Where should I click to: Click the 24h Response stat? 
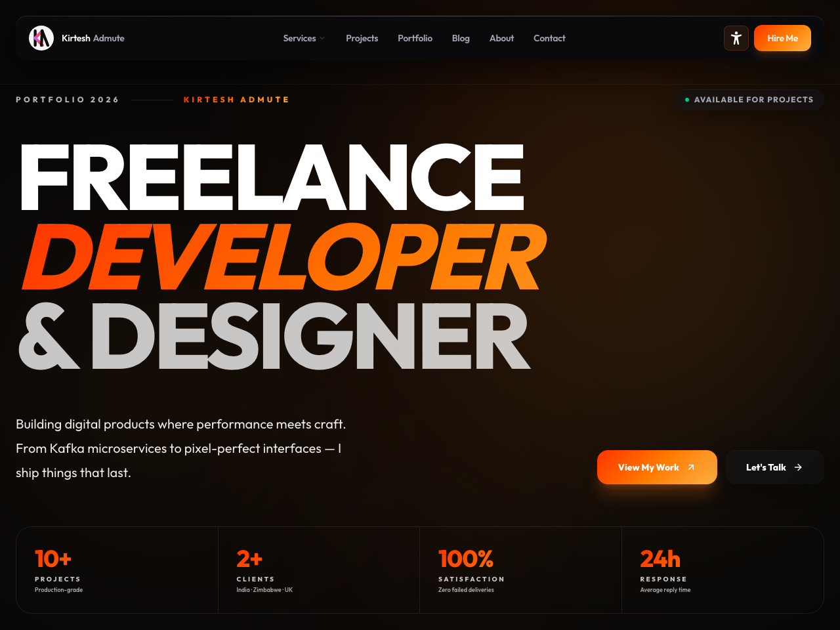tap(723, 570)
